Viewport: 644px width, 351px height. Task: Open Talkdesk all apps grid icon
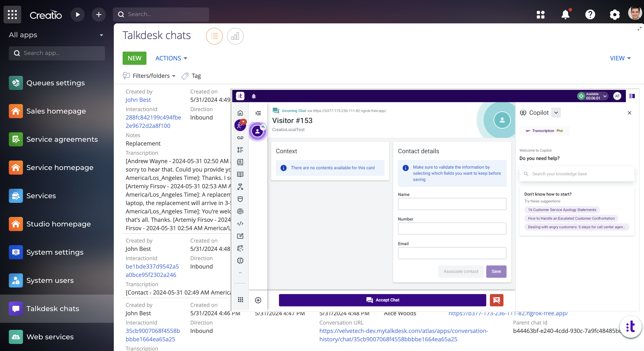(x=240, y=300)
